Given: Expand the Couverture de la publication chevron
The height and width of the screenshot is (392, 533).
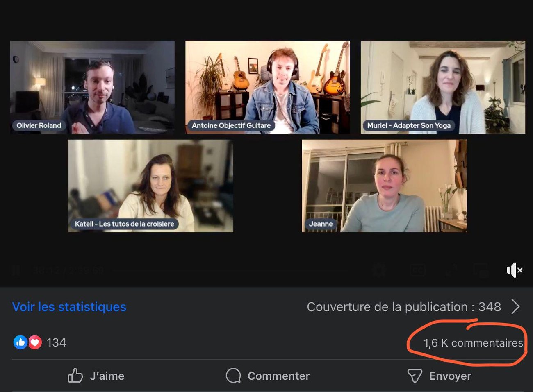Looking at the screenshot, I should coord(515,307).
